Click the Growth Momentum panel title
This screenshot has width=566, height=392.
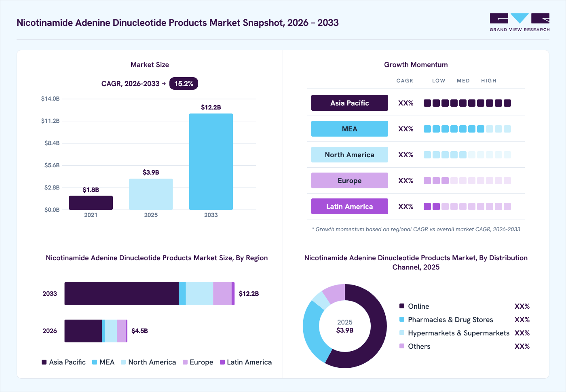416,65
